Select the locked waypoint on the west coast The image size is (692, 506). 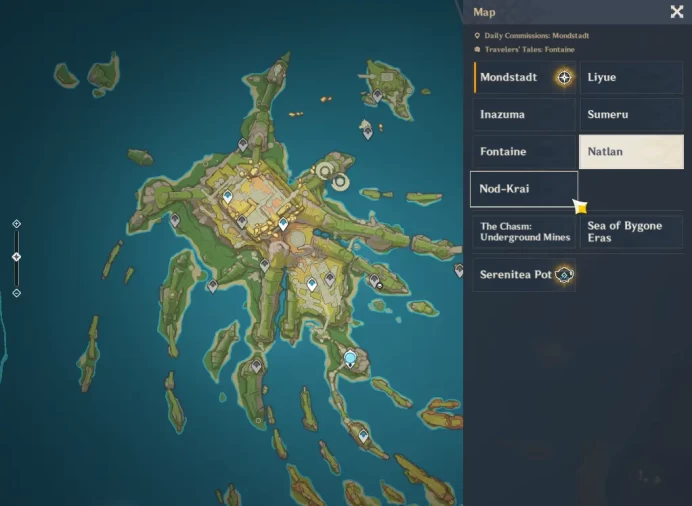click(175, 220)
